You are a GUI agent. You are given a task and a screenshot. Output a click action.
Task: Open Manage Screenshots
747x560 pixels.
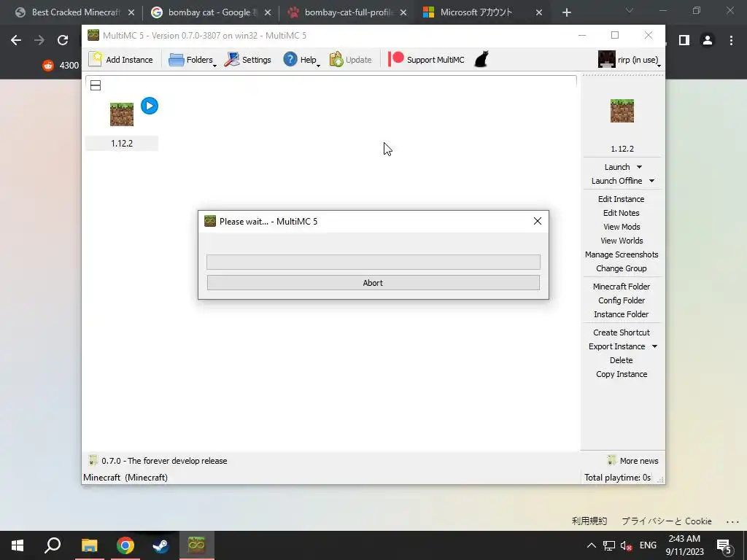622,254
